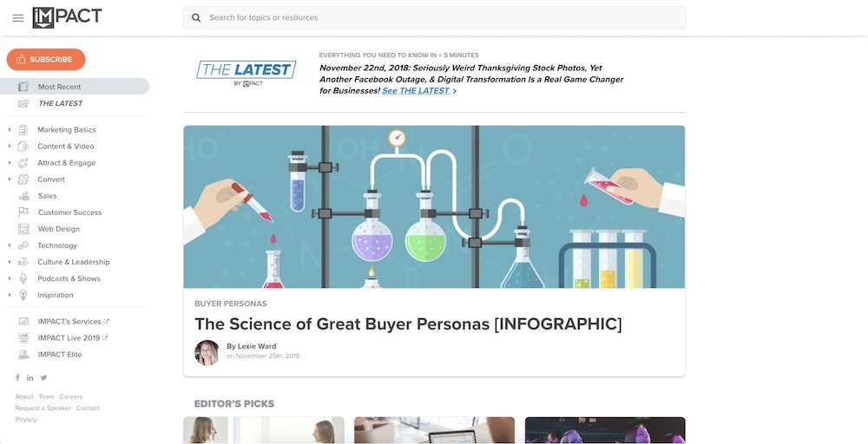Expand the Content & Video arrow

click(x=10, y=147)
